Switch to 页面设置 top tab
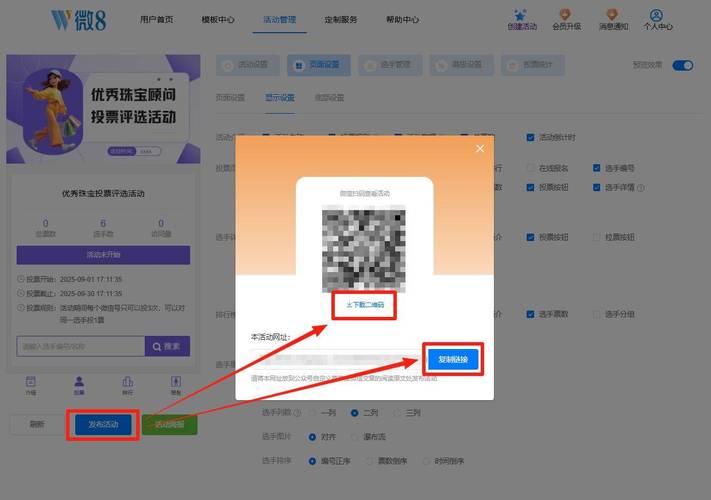This screenshot has width=711, height=500. (x=319, y=65)
